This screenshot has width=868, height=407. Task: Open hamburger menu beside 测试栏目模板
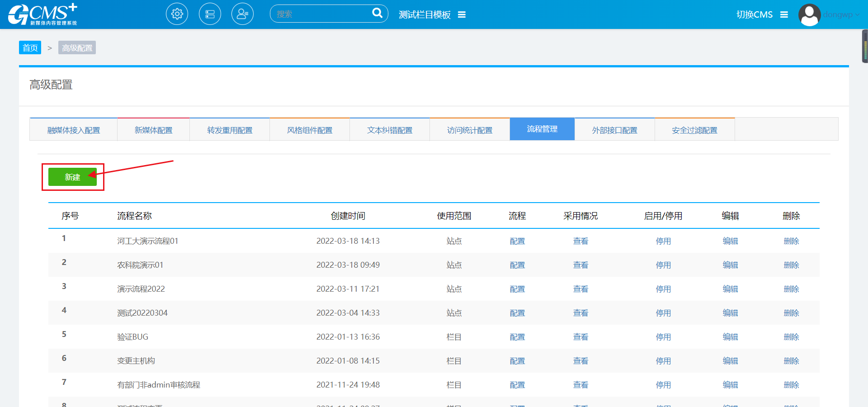pyautogui.click(x=462, y=15)
